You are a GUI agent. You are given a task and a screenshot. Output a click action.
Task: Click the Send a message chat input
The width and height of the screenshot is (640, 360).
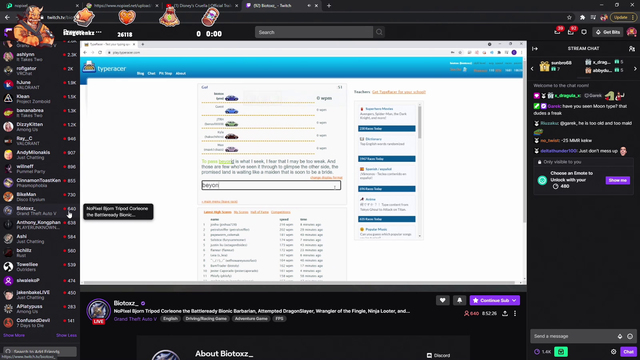coord(573,336)
